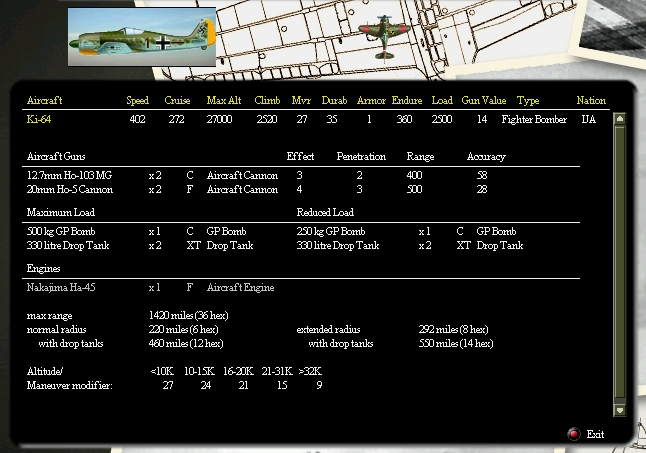Click the Reduced Load section heading
The height and width of the screenshot is (453, 646).
325,212
